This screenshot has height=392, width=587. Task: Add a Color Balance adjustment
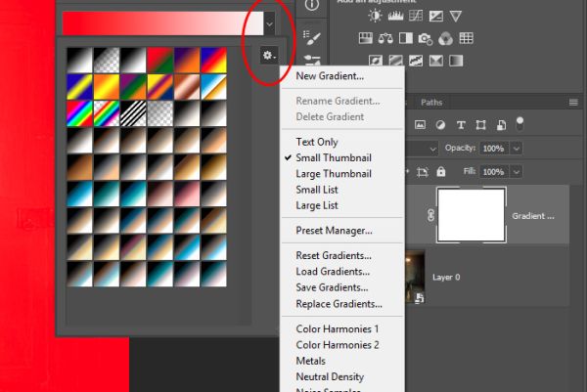coord(385,38)
